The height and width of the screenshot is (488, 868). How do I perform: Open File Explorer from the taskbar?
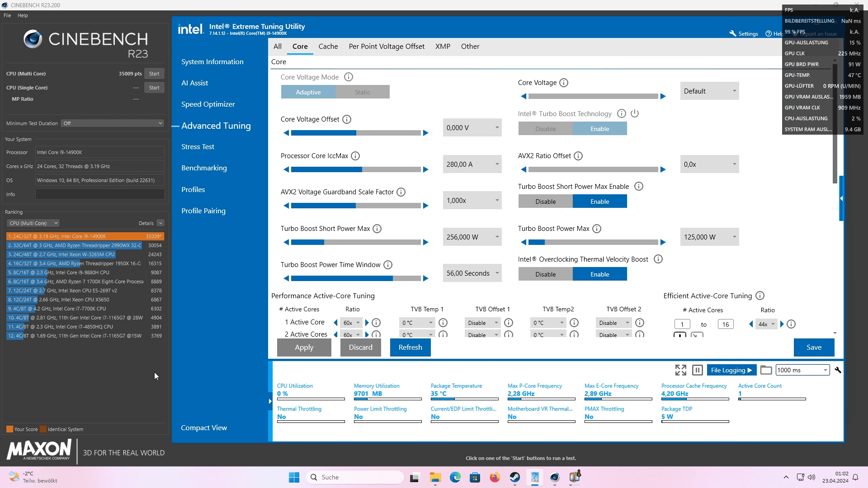(435, 477)
